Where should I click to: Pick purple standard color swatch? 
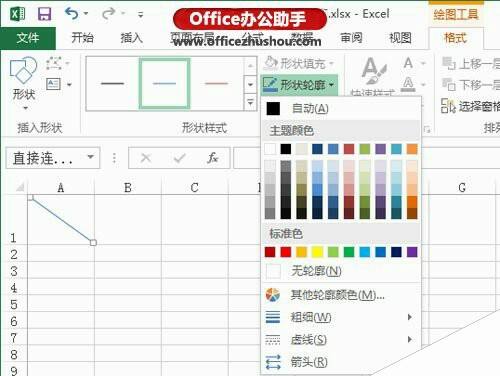pyautogui.click(x=412, y=252)
